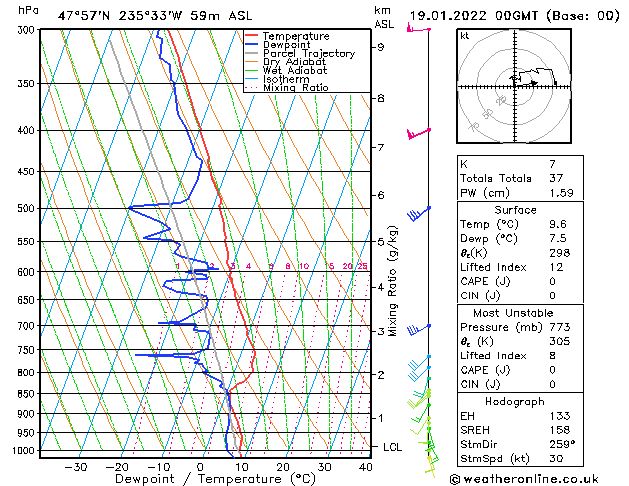Screen dimensions: 629x486
Task: Click the Most Unstable Lifted Index value 8
Action: point(552,356)
